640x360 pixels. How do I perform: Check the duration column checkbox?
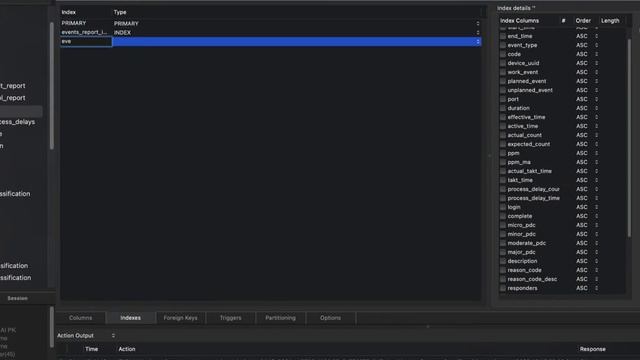pos(503,108)
